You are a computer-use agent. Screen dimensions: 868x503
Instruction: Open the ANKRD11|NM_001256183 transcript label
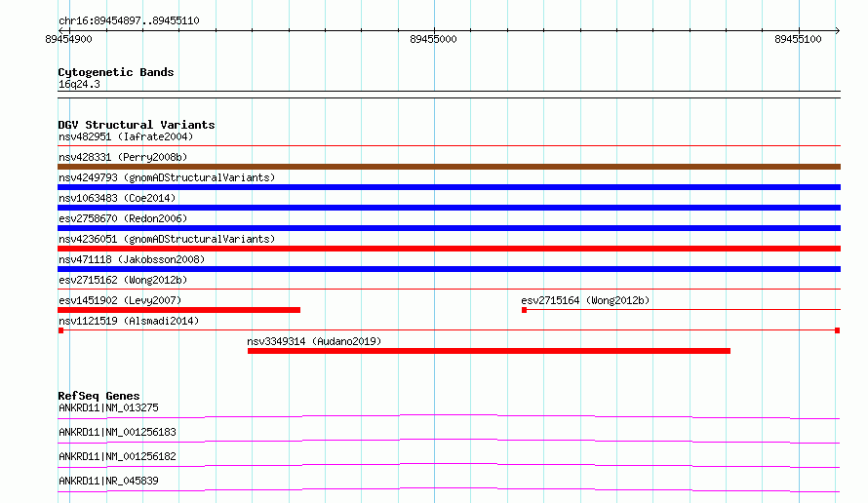(x=117, y=432)
